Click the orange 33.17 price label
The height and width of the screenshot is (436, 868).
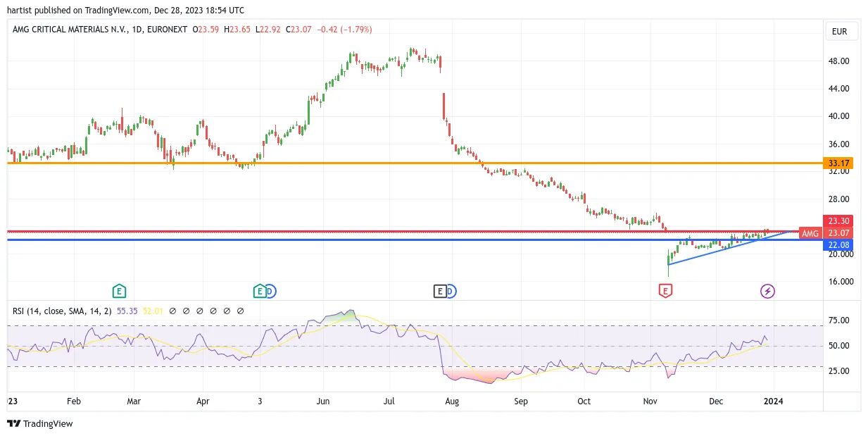coord(838,163)
